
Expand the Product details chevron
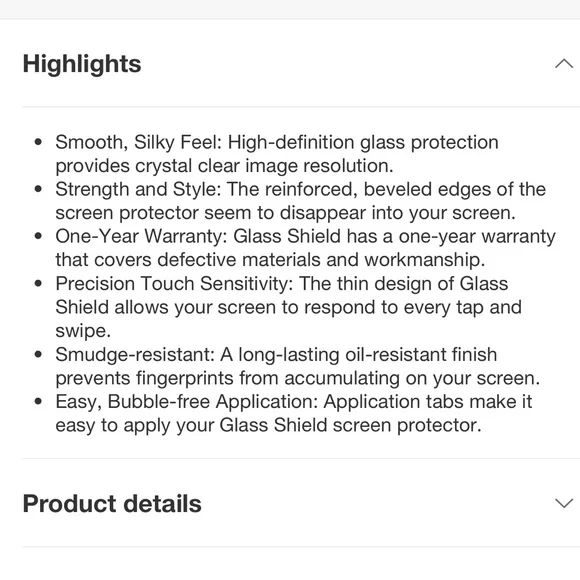pos(564,503)
